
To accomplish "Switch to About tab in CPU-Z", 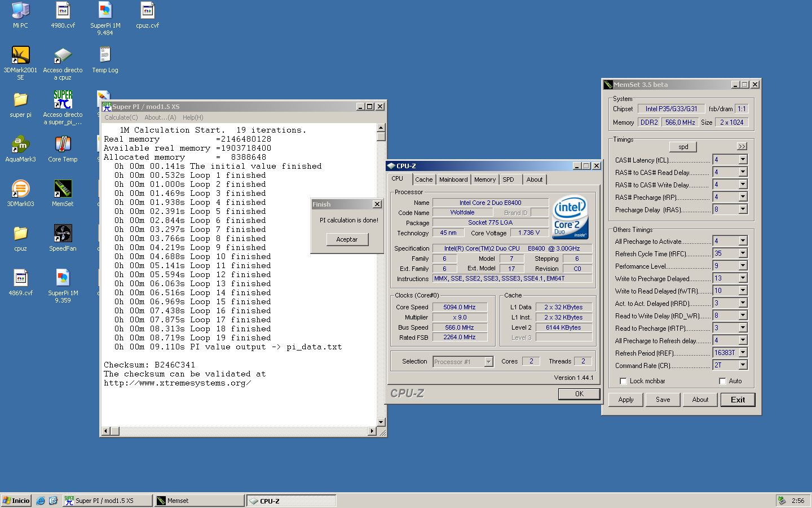I will point(535,179).
